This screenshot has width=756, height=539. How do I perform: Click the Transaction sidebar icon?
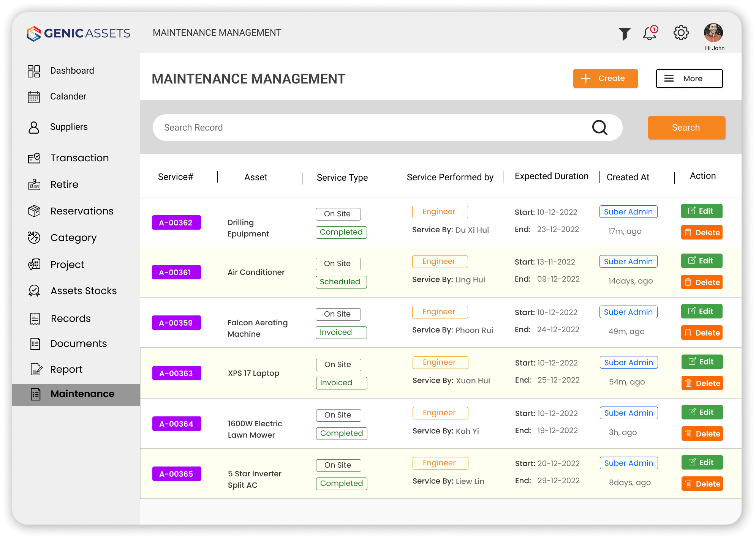click(x=34, y=158)
